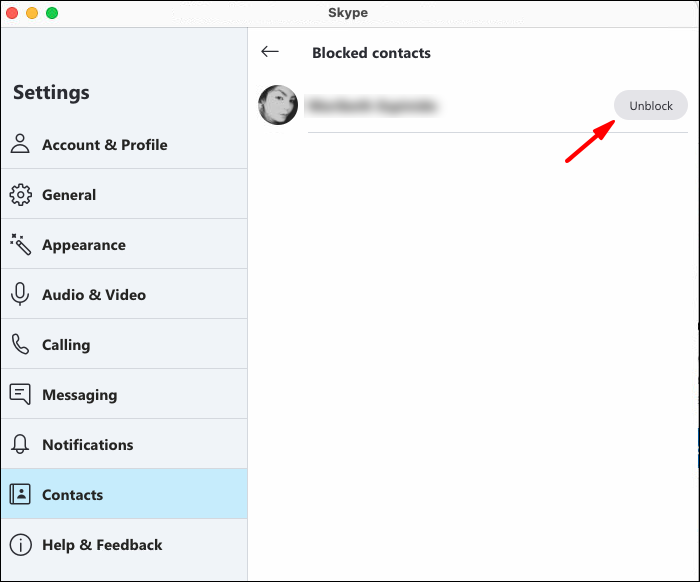The width and height of the screenshot is (700, 582).
Task: Click the Calling phone icon
Action: (20, 344)
